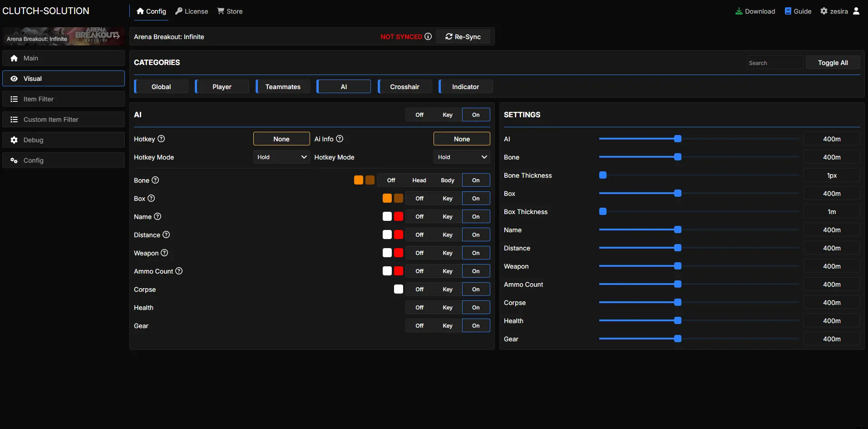Click into the Search field
The image size is (868, 429).
(774, 63)
